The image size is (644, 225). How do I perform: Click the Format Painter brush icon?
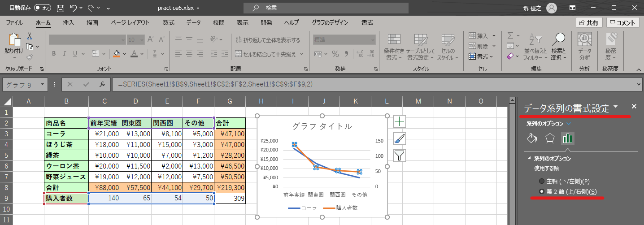(30, 57)
